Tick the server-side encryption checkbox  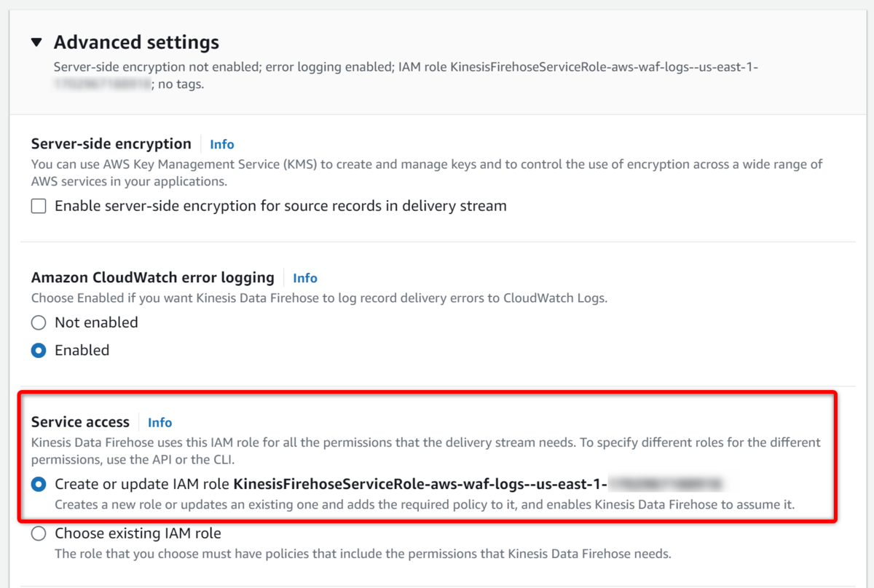point(39,206)
